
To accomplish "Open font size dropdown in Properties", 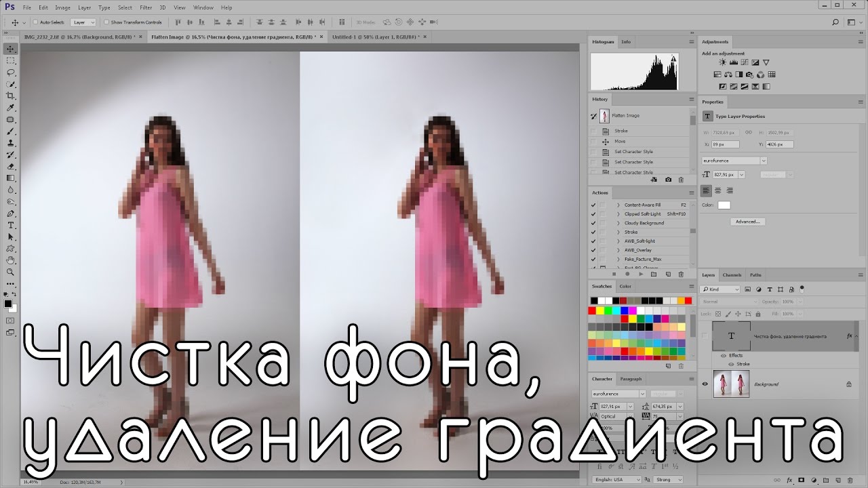I will click(x=741, y=174).
